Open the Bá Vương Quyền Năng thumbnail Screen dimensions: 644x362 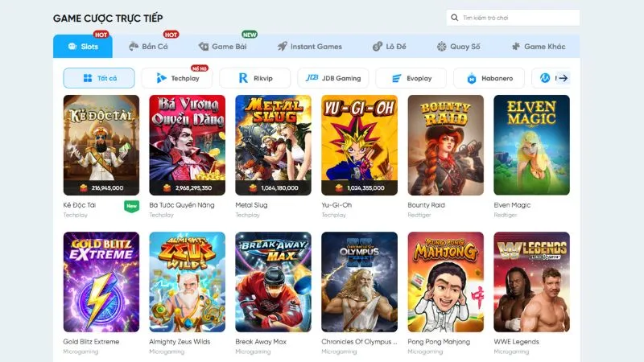(188, 145)
